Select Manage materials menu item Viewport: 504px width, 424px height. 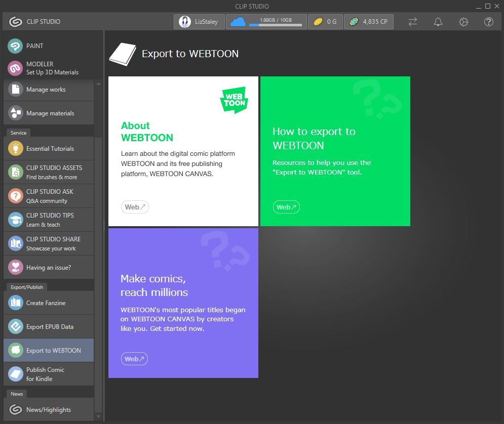coord(49,113)
